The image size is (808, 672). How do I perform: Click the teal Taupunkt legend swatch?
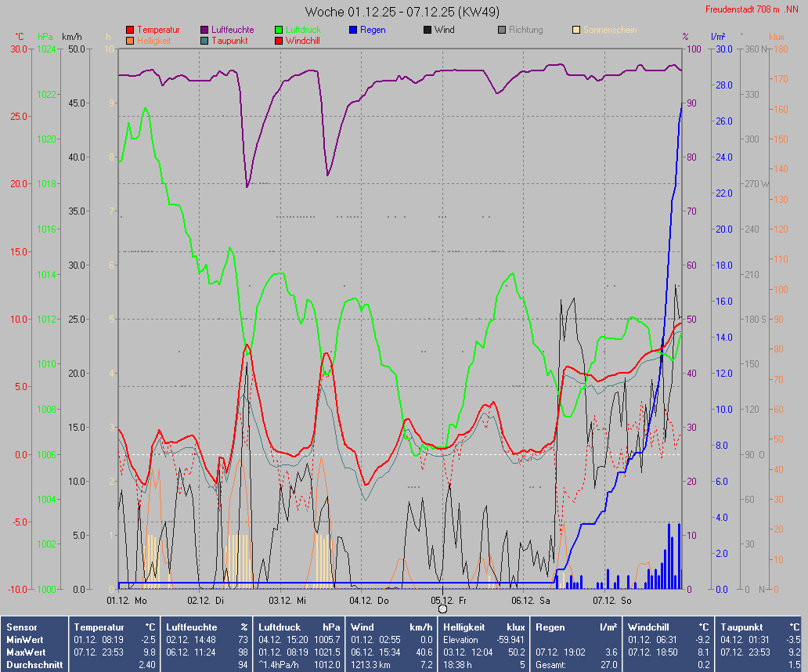coord(205,41)
